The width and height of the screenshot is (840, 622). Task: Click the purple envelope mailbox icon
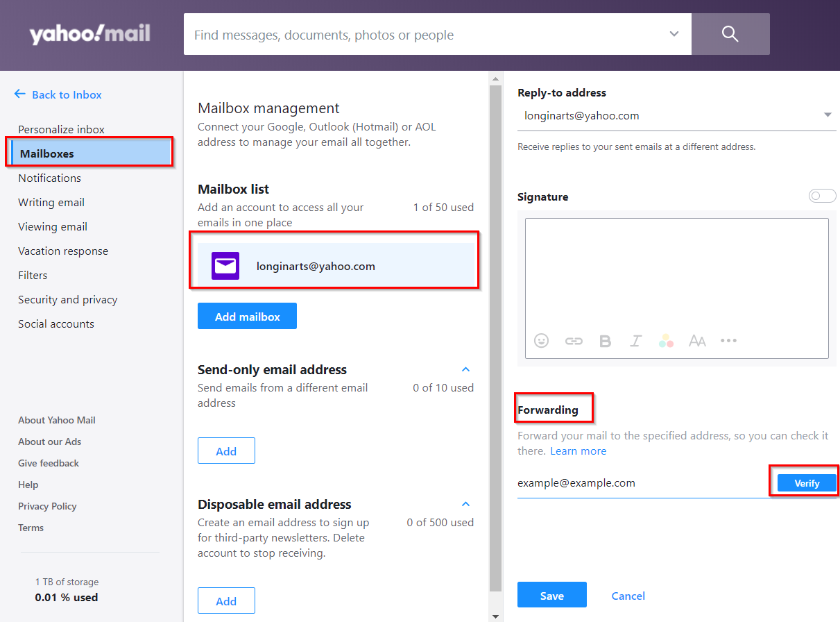coord(225,266)
